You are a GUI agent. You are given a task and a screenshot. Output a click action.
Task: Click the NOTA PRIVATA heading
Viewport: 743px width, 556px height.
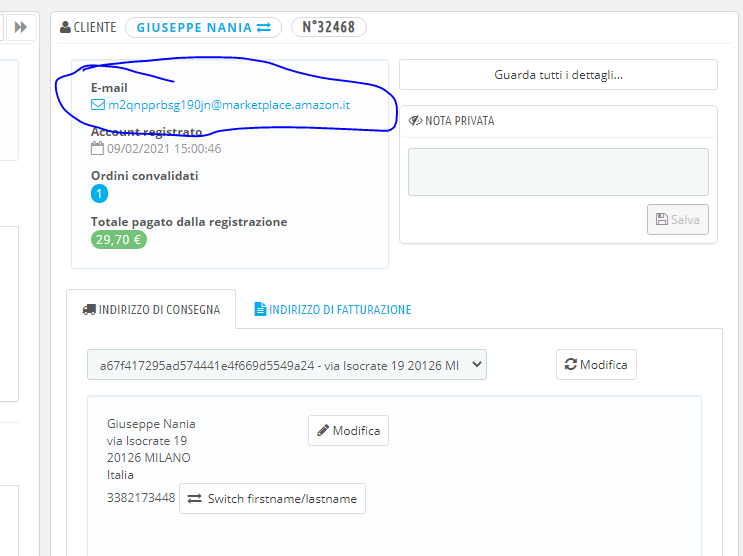coord(460,121)
